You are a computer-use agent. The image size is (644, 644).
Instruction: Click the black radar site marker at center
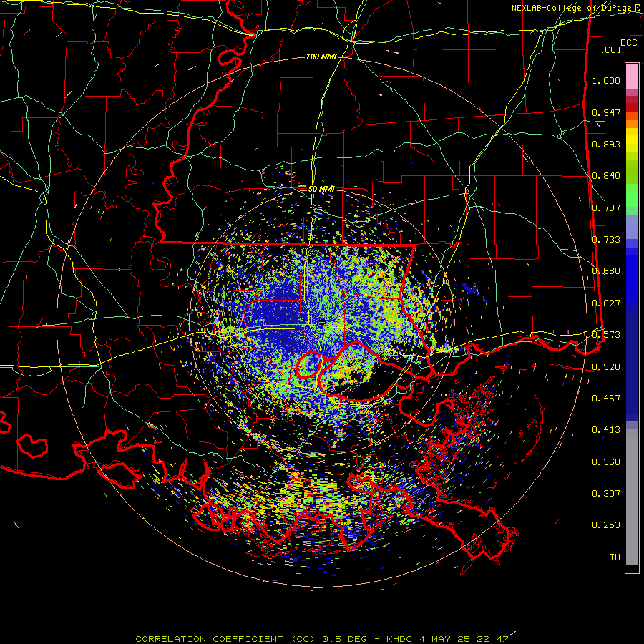(x=322, y=321)
